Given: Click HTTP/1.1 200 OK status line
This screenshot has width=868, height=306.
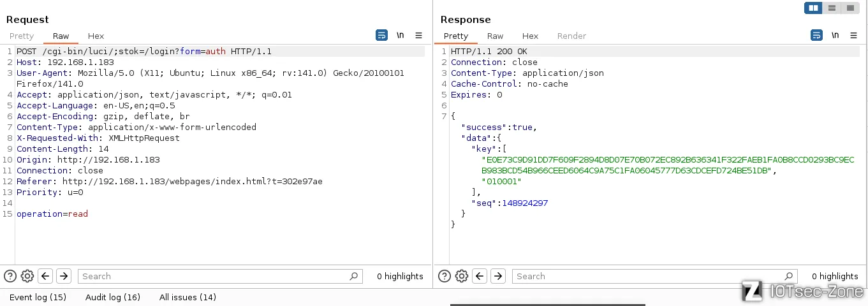Looking at the screenshot, I should [489, 51].
